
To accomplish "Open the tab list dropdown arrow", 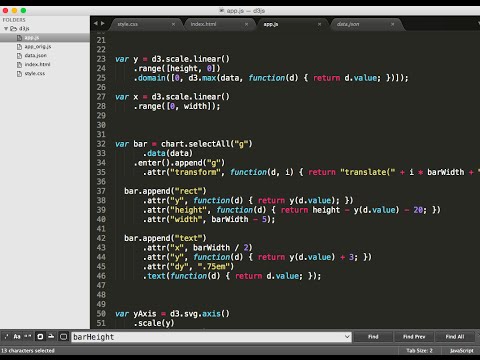I will [478, 24].
